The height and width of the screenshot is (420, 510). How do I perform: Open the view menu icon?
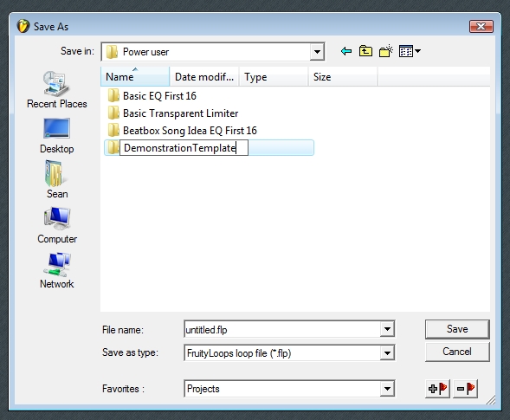pyautogui.click(x=410, y=51)
